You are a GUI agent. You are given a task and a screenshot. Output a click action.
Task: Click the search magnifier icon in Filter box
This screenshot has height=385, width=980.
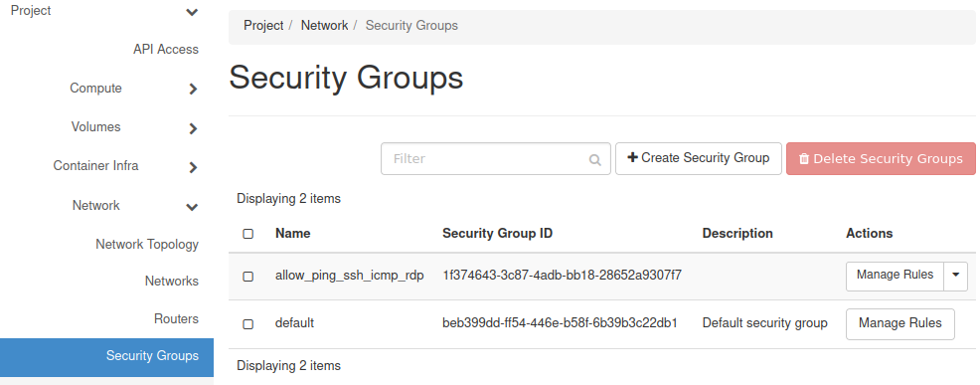tap(595, 159)
